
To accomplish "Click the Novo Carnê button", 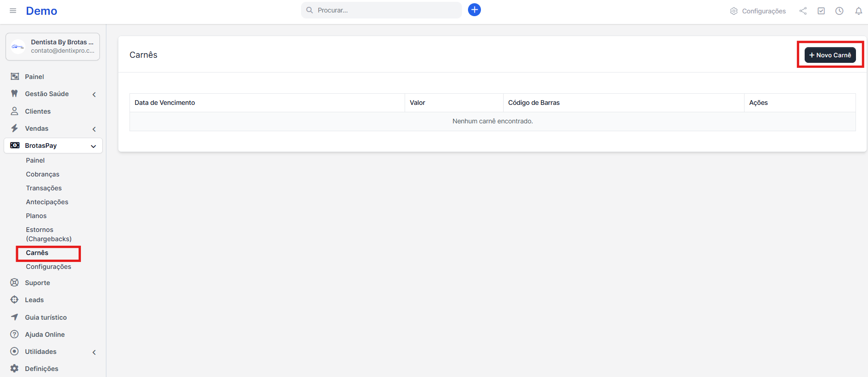I will (830, 55).
